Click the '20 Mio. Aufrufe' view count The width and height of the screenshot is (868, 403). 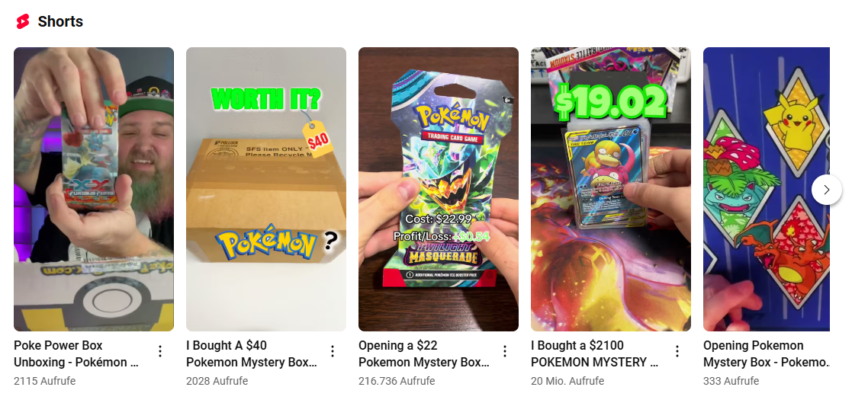point(567,381)
